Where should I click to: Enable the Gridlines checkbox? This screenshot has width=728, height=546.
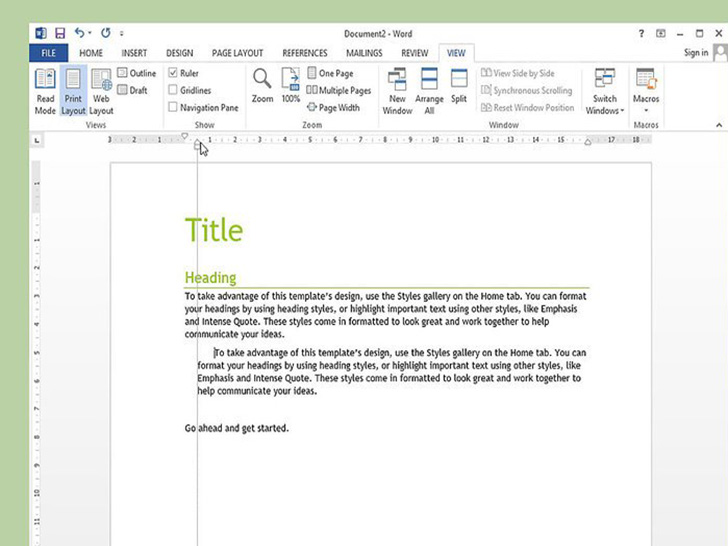[173, 90]
